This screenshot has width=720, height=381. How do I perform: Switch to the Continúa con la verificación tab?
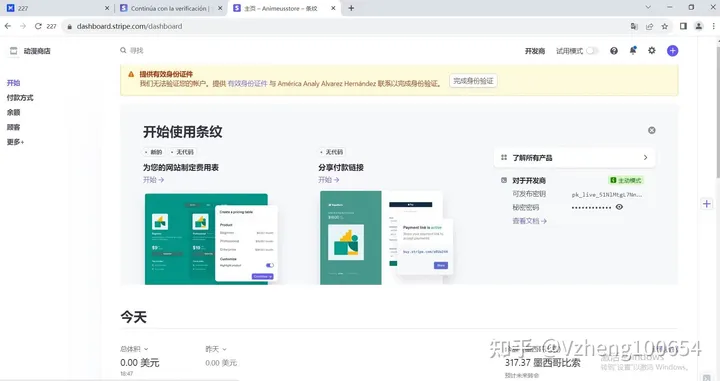pyautogui.click(x=170, y=8)
